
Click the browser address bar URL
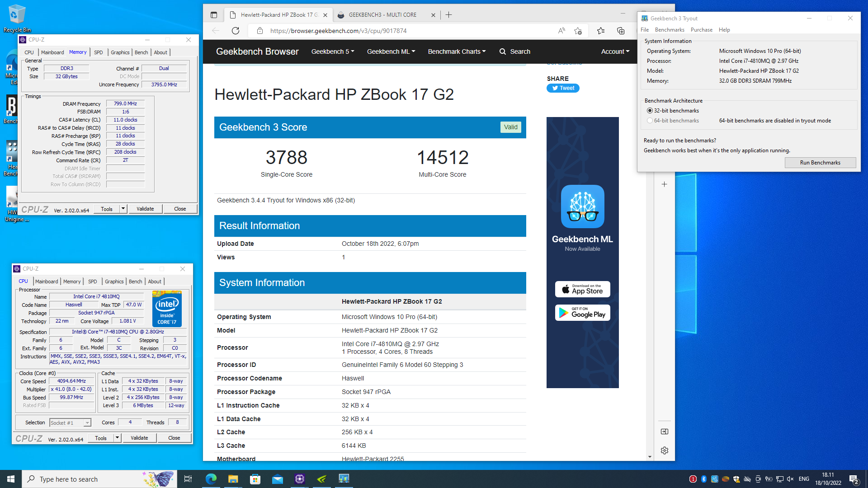click(x=338, y=31)
